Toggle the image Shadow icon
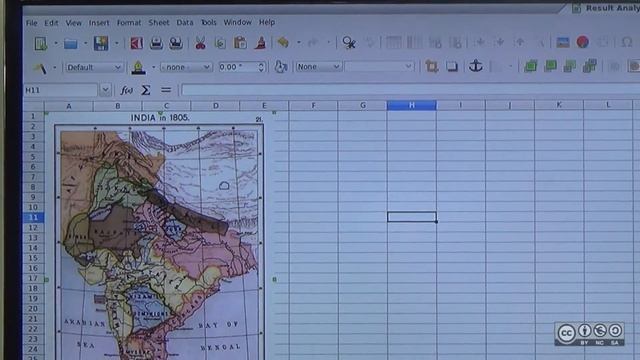640x360 pixels. [x=452, y=66]
